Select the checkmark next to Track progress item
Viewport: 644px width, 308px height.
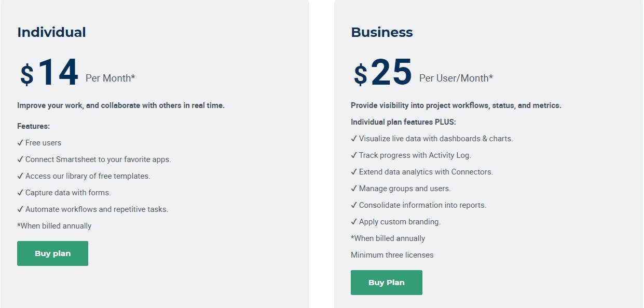(354, 155)
